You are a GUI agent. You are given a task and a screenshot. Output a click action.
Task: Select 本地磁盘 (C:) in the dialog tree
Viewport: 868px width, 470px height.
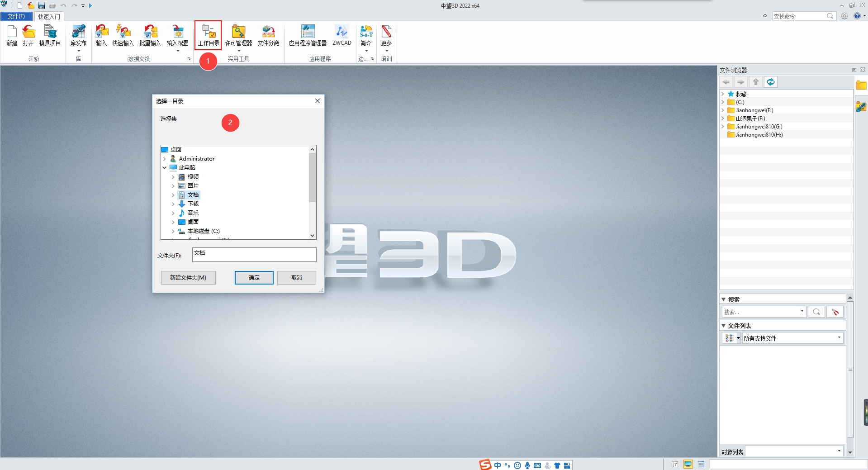(204, 231)
